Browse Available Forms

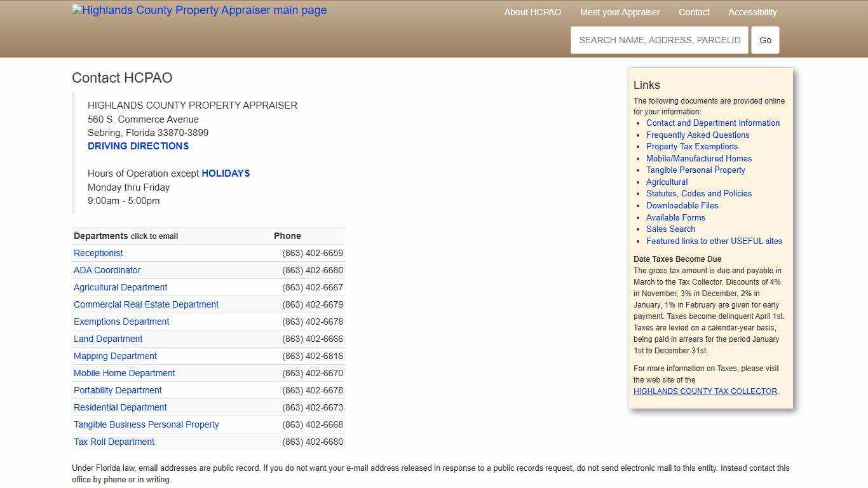point(675,217)
